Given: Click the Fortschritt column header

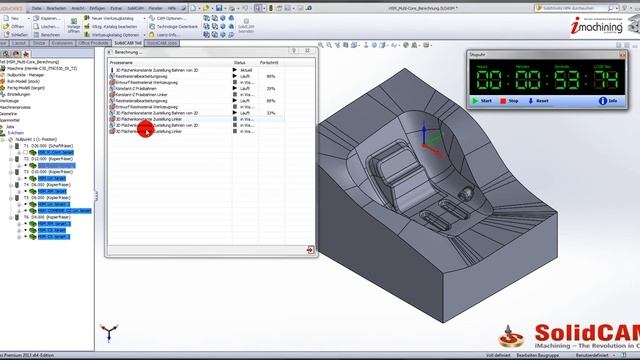Looking at the screenshot, I should click(x=269, y=63).
